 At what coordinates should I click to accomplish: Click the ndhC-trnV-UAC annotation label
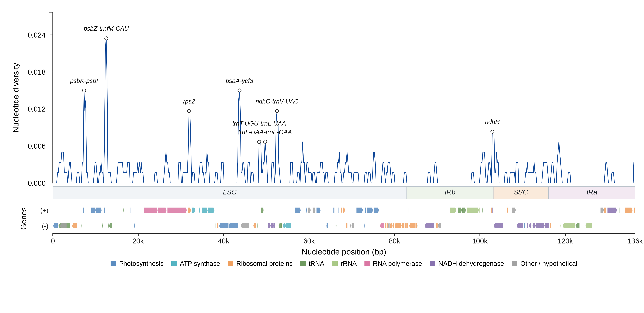[277, 101]
